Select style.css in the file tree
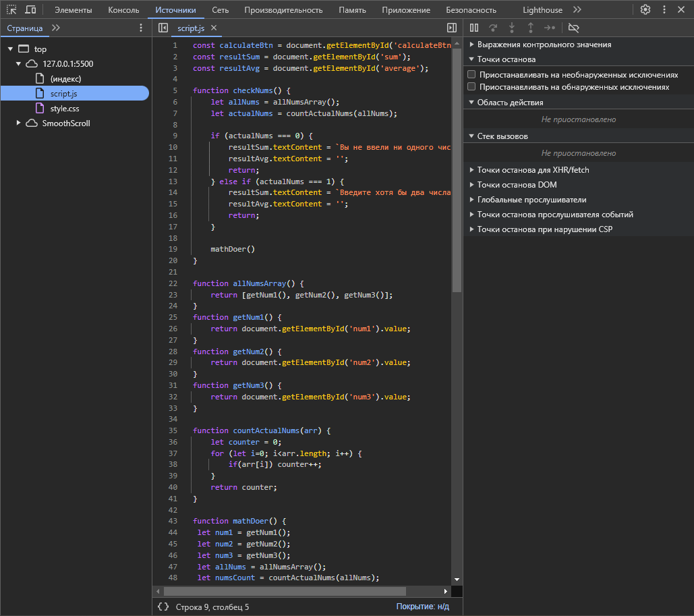The height and width of the screenshot is (616, 694). point(65,109)
